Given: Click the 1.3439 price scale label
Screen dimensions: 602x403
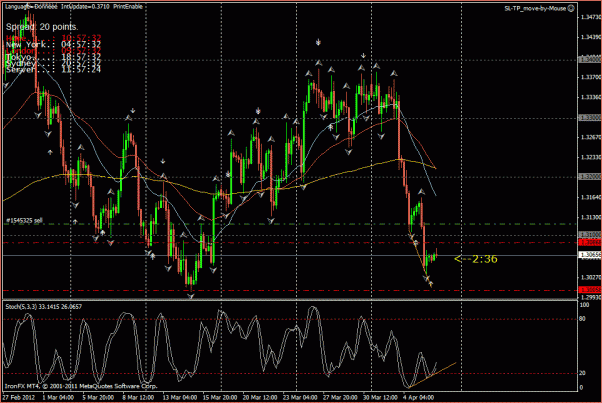Looking at the screenshot, I should (591, 37).
